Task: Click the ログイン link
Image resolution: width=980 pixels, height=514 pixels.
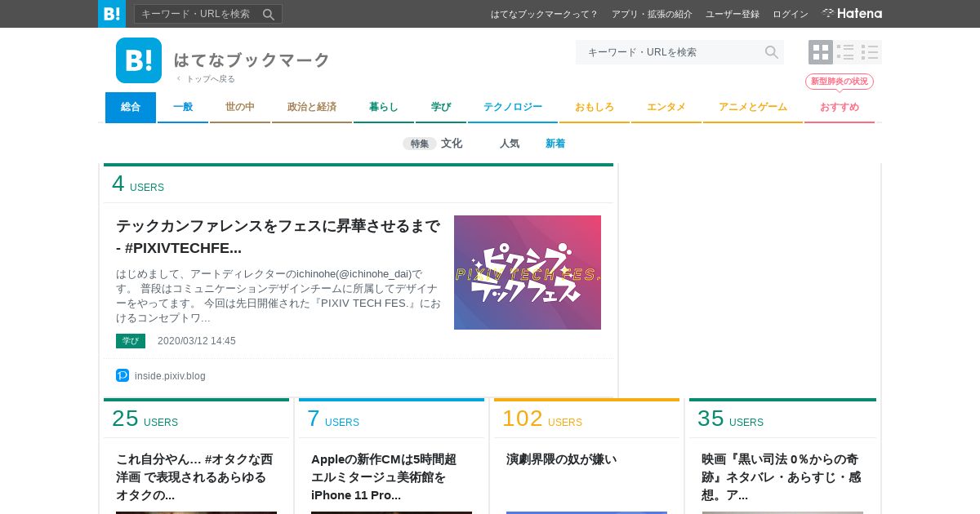Action: (791, 14)
